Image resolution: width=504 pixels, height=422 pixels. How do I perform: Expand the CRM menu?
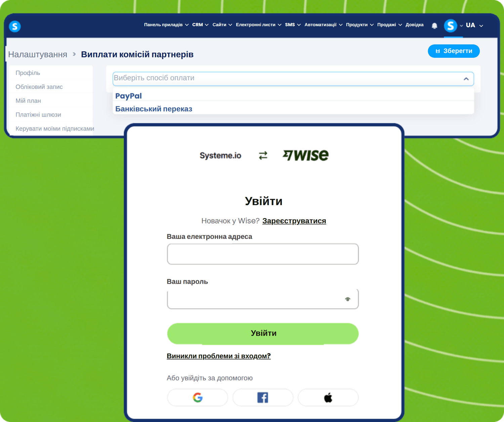pos(200,25)
